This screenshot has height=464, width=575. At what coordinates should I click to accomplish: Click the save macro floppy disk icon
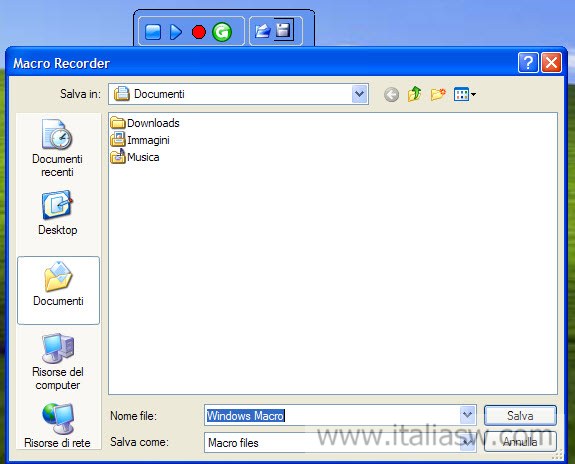pos(283,30)
